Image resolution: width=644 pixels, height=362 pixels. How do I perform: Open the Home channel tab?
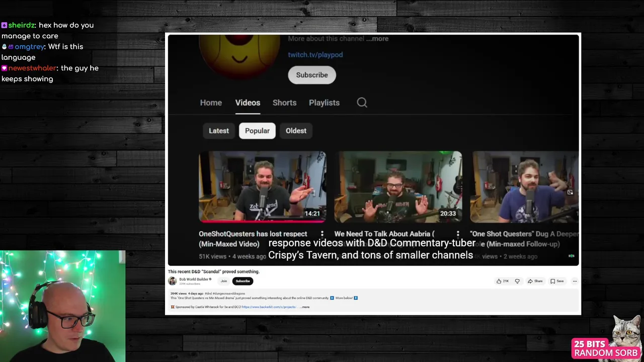point(211,103)
